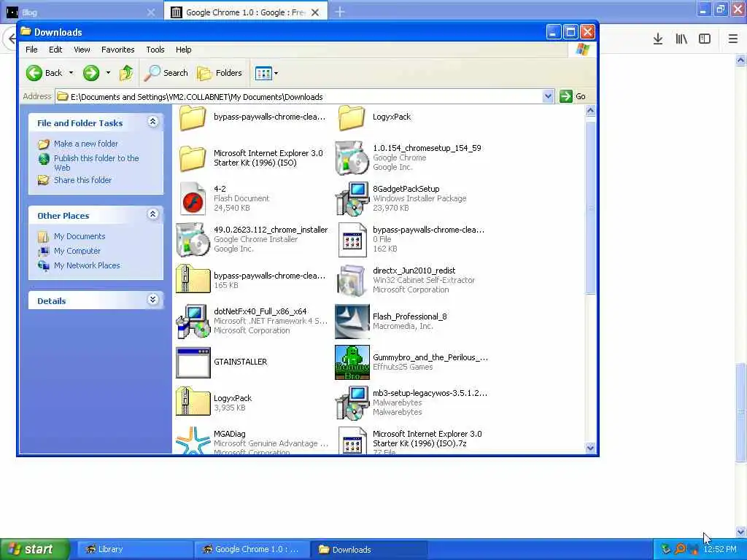
Task: Expand the Address bar dropdown
Action: coord(548,96)
